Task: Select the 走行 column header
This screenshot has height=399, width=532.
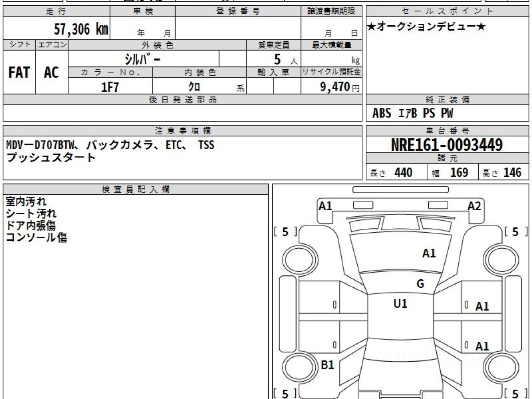Action: click(x=56, y=12)
